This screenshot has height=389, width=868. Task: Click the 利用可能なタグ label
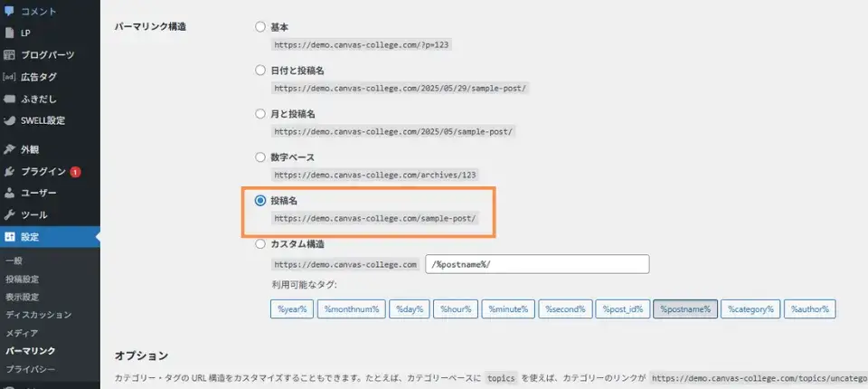click(x=304, y=284)
